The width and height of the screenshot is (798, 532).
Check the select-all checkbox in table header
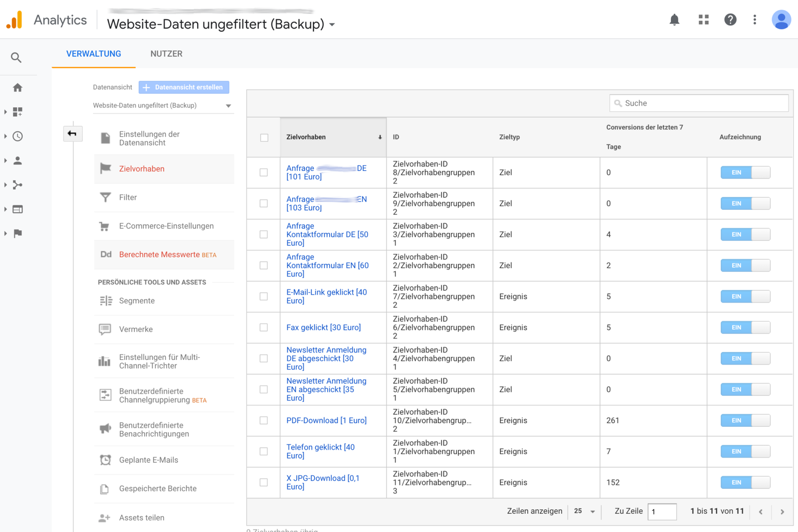264,138
